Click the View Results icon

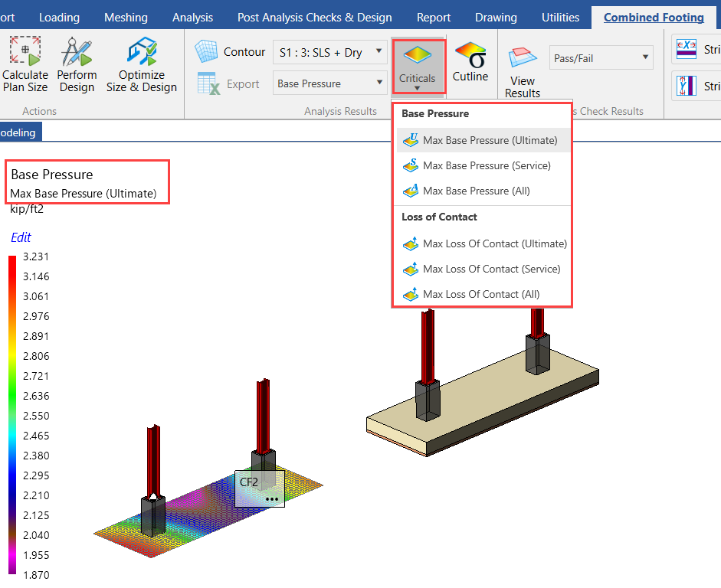click(x=523, y=59)
